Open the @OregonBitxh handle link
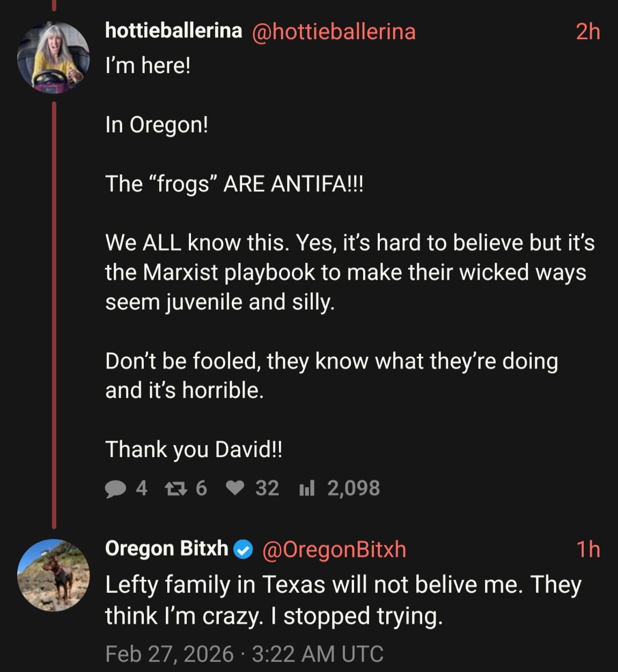 click(334, 550)
